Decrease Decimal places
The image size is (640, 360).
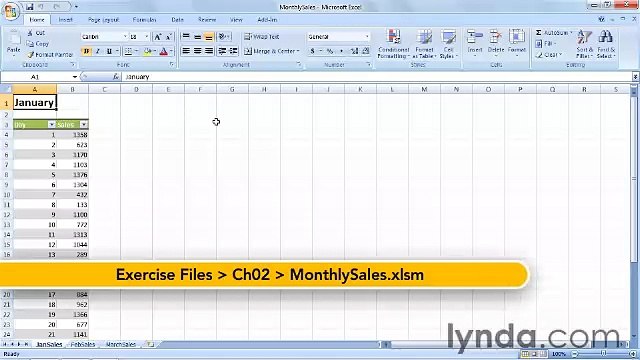pos(365,51)
